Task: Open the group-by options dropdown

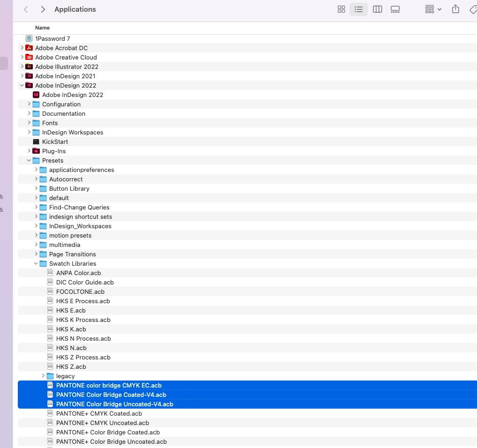Action: point(433,9)
